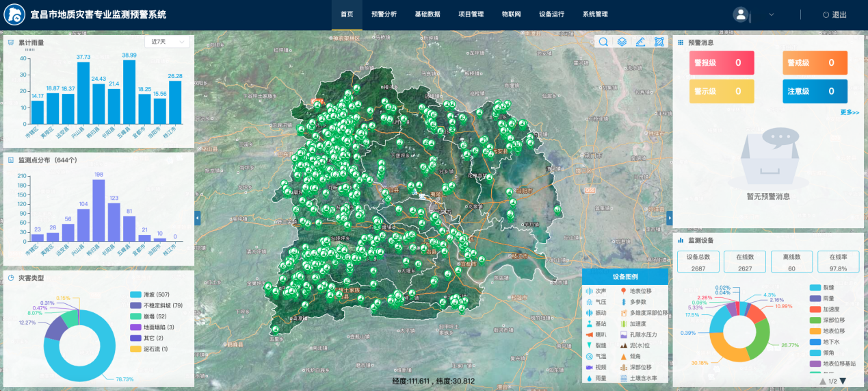868x391 pixels.
Task: Select the ruler distance measuring tool
Action: click(x=640, y=42)
